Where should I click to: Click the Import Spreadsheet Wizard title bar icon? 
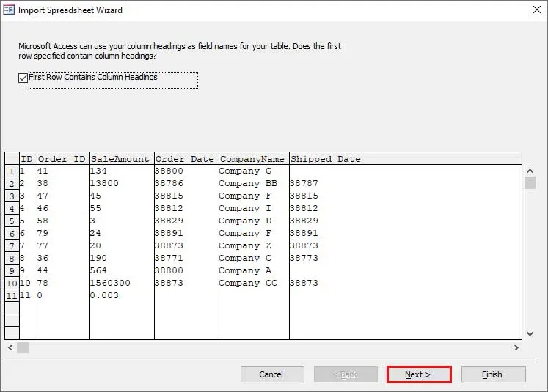pos(10,10)
